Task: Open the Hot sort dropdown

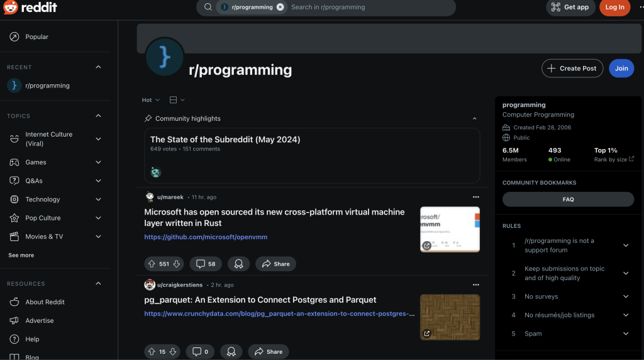Action: pyautogui.click(x=151, y=100)
